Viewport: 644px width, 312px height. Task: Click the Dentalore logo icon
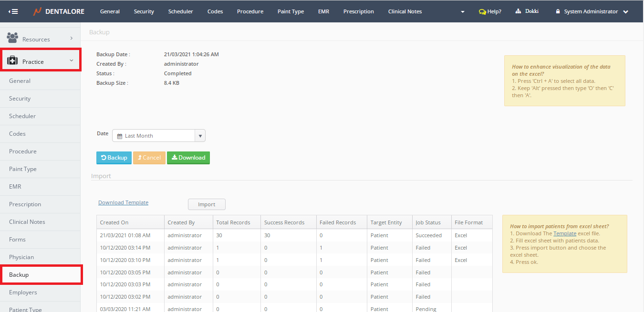(37, 11)
